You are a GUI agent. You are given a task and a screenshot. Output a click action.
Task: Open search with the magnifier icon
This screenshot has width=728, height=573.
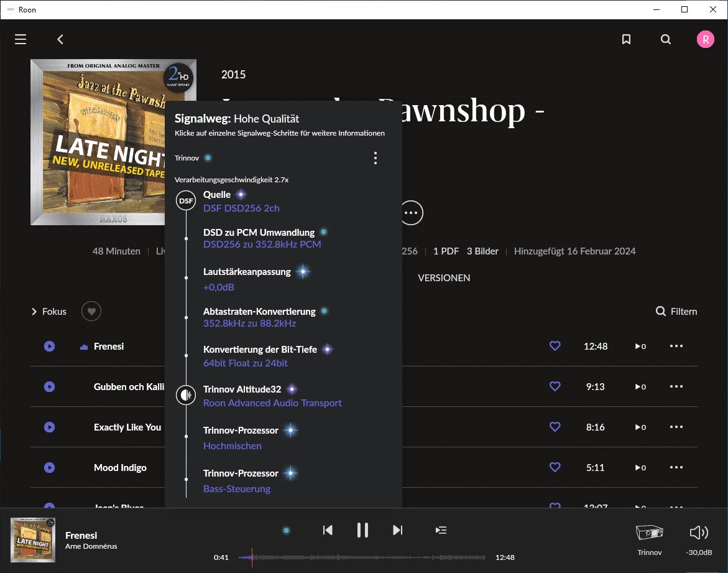666,39
